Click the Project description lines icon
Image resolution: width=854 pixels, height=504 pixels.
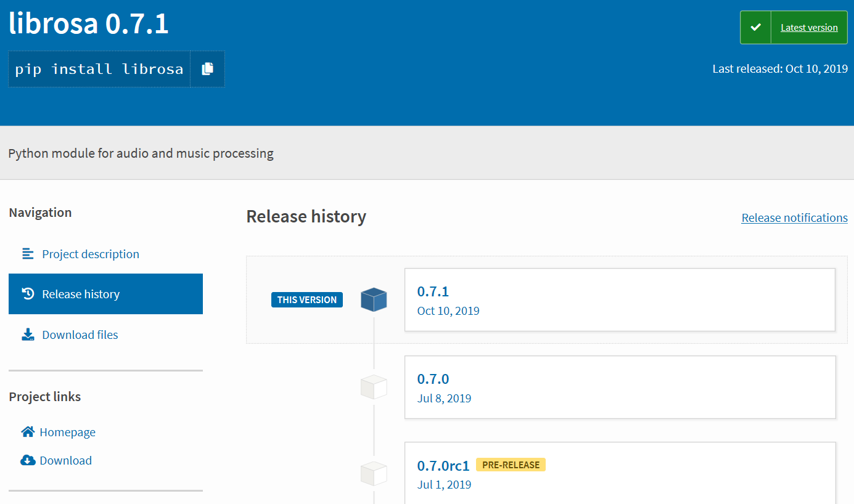[x=28, y=253]
